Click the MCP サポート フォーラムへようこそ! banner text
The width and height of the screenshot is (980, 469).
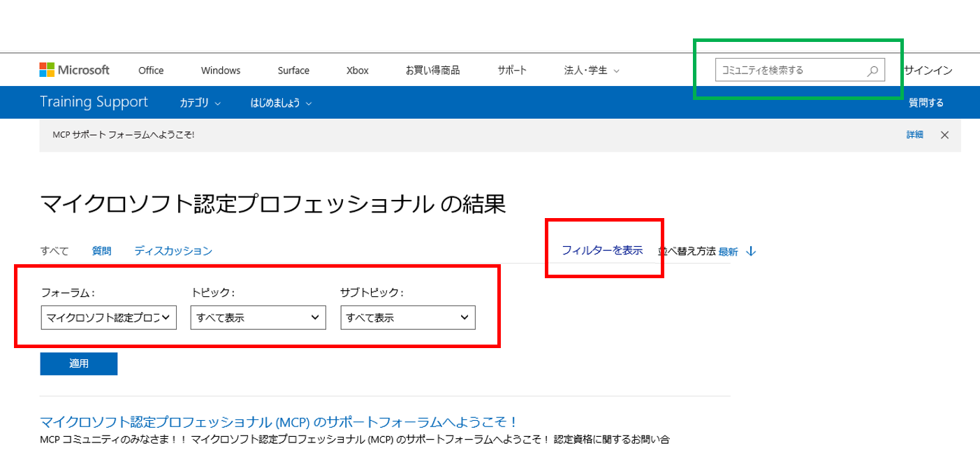124,135
